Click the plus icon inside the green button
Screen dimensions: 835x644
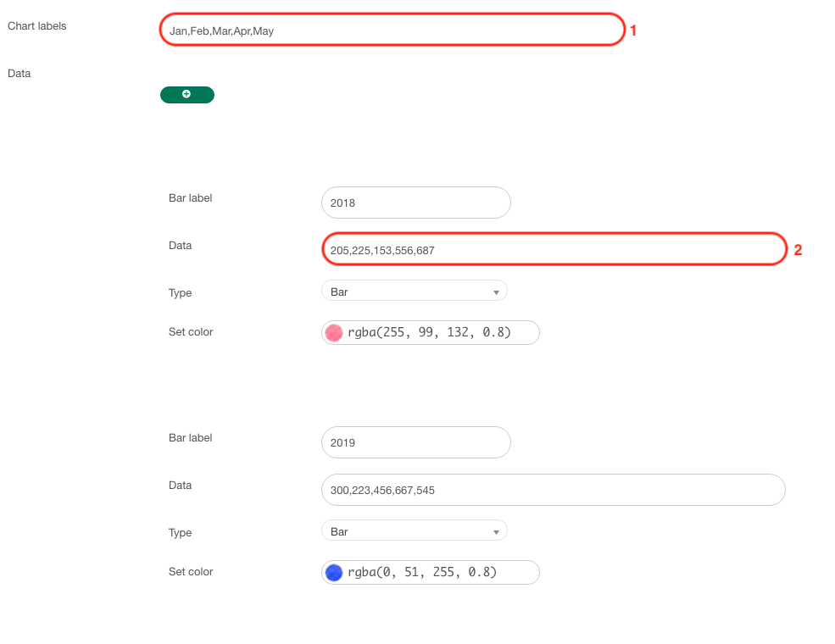coord(186,94)
